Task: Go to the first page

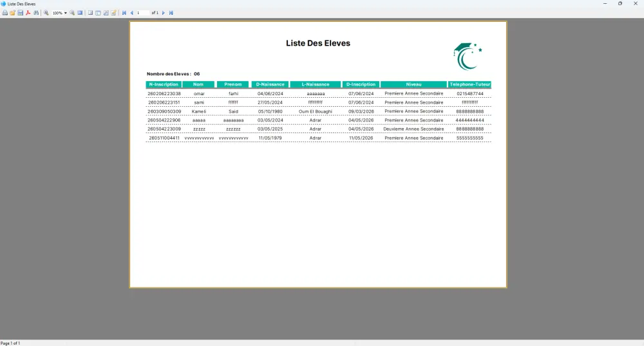Action: click(124, 13)
